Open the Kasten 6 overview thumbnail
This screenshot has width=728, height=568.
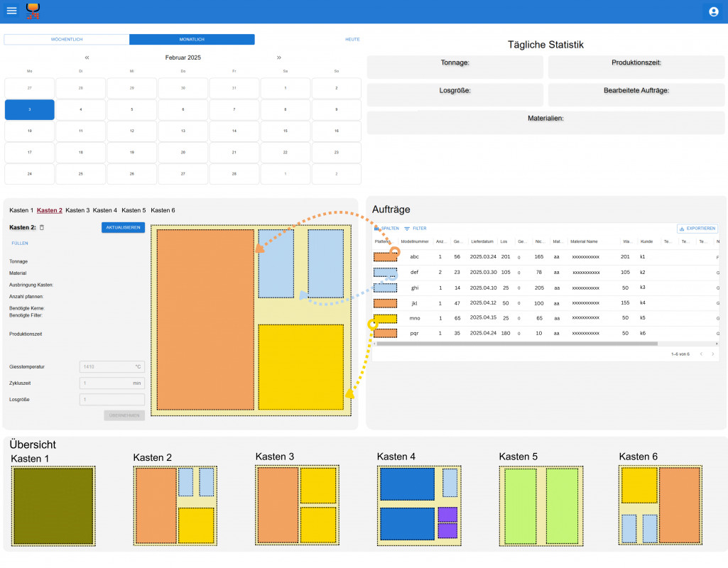pyautogui.click(x=661, y=505)
